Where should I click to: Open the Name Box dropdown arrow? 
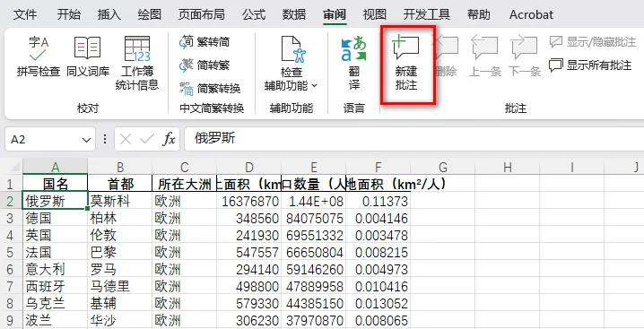(86, 140)
